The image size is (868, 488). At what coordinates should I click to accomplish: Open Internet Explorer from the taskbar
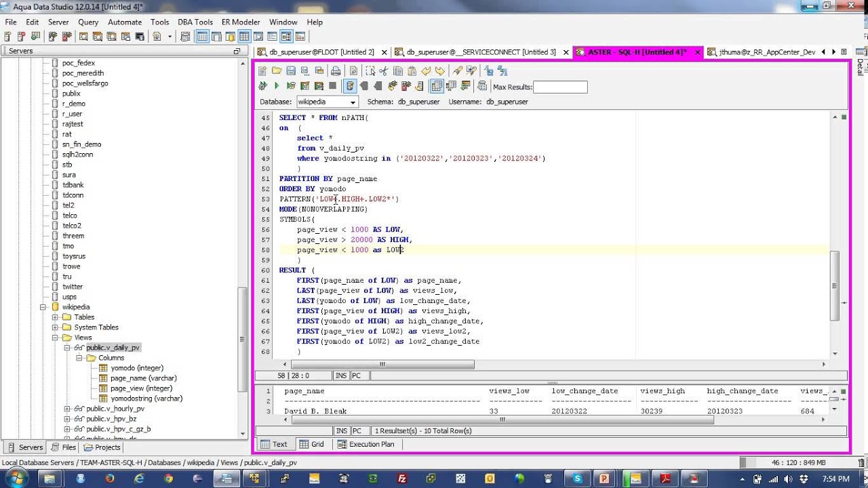coord(140,479)
